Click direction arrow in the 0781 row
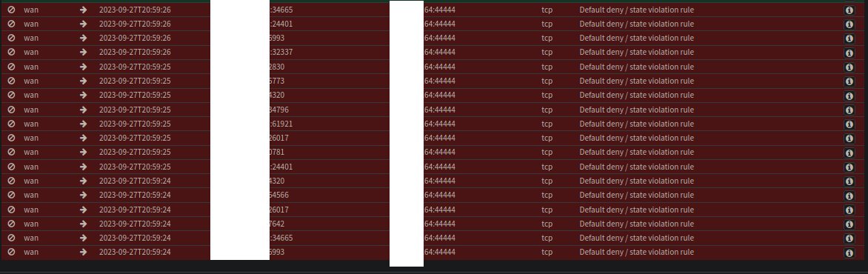The height and width of the screenshot is (274, 868). [x=83, y=153]
